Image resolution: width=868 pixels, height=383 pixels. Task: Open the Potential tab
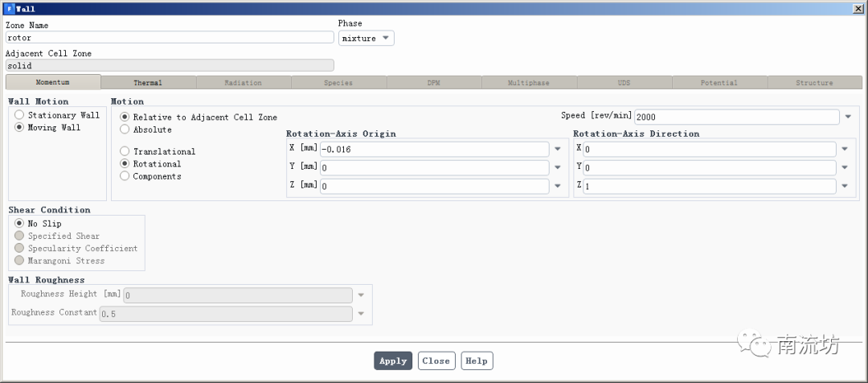coord(719,83)
